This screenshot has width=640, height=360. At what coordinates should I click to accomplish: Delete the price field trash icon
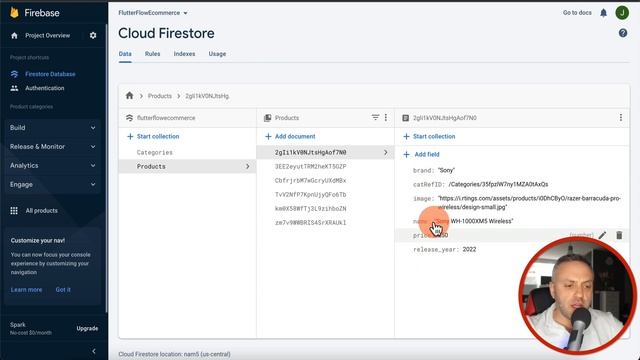(x=619, y=235)
